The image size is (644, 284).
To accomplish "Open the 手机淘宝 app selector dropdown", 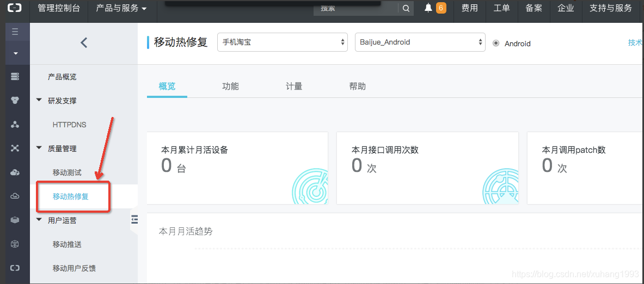I will pyautogui.click(x=283, y=42).
